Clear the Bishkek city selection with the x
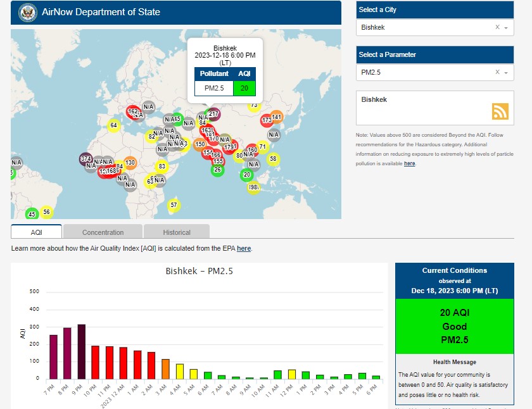532x409 pixels. 497,27
